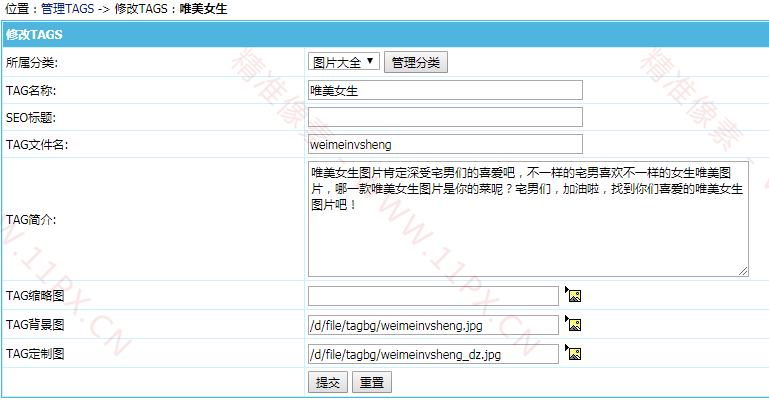769x410 pixels.
Task: Click the TAG背景图 label
Action: pyautogui.click(x=35, y=325)
